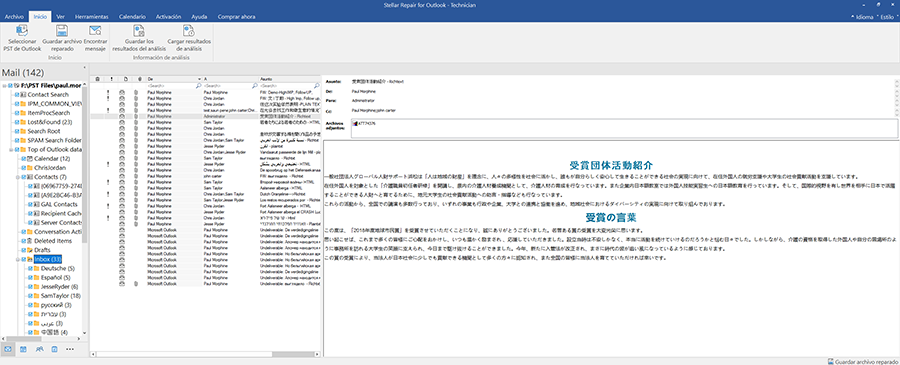The image size is (900, 365).
Task: Toggle the SamTaylor (18) checkbox
Action: (x=30, y=296)
